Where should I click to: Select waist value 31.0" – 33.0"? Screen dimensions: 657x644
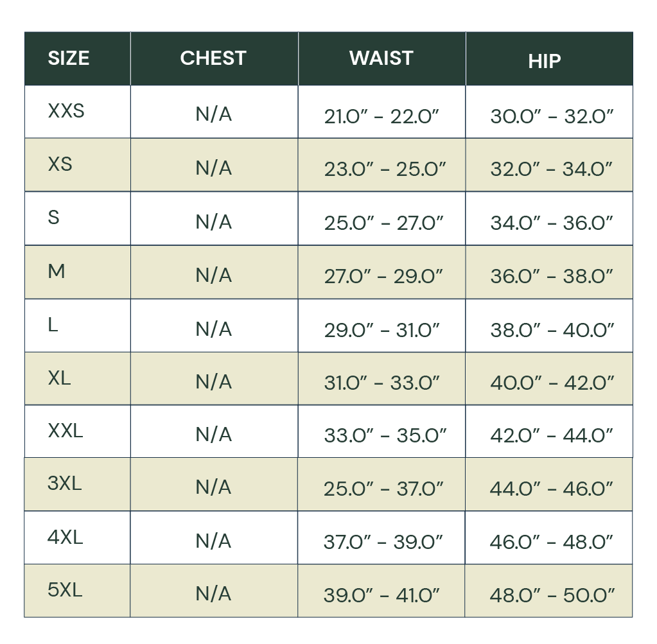[x=381, y=383]
